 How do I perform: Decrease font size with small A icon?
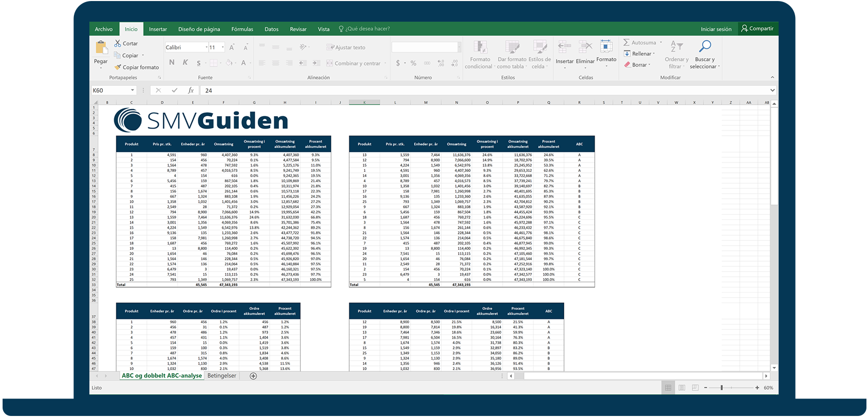click(246, 47)
